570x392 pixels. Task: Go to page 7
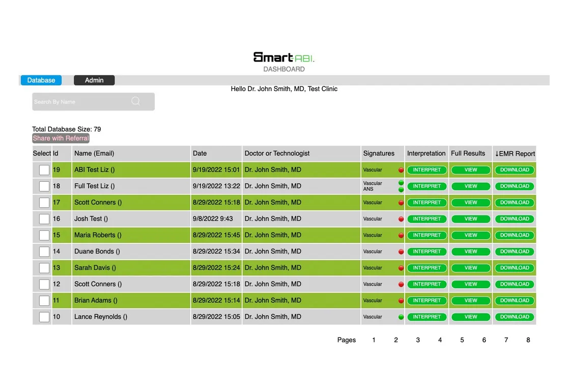point(506,340)
